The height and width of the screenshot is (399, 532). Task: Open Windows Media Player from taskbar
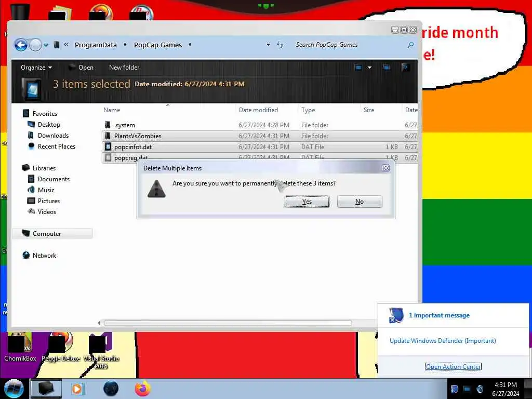pyautogui.click(x=77, y=389)
